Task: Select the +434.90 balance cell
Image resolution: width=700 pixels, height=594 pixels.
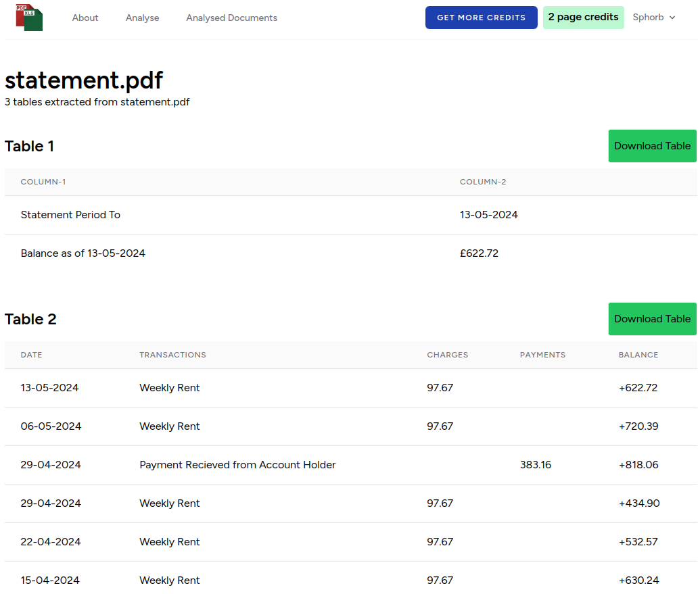Action: 639,503
